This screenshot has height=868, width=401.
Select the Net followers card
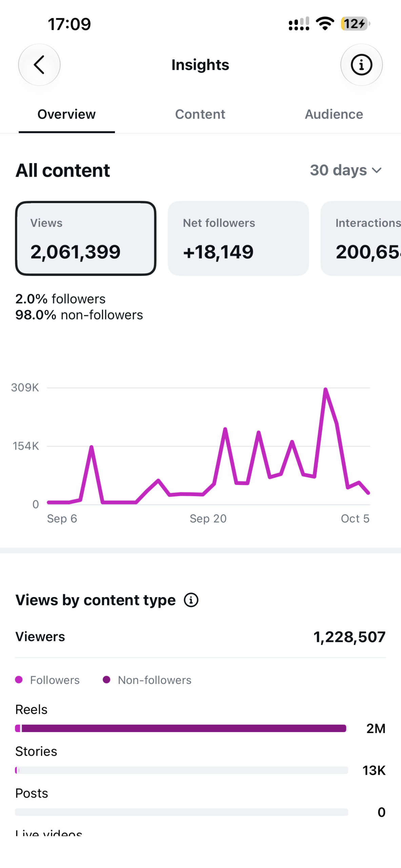[x=238, y=238]
